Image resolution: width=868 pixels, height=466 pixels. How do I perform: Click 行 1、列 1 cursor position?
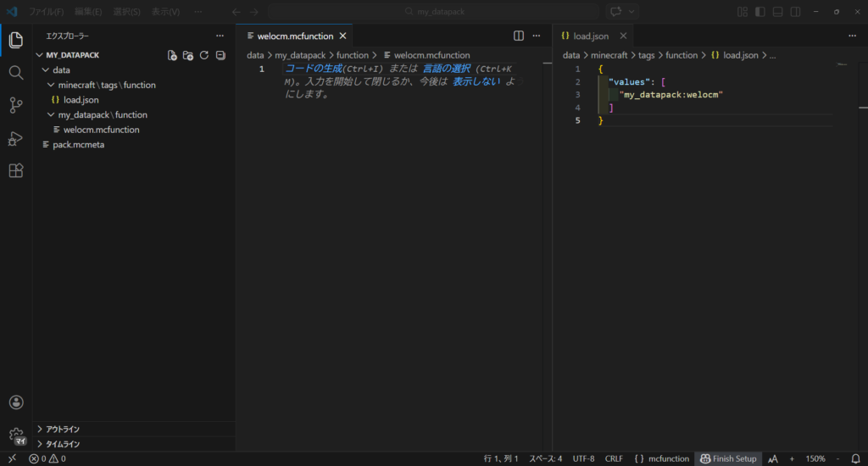click(501, 459)
